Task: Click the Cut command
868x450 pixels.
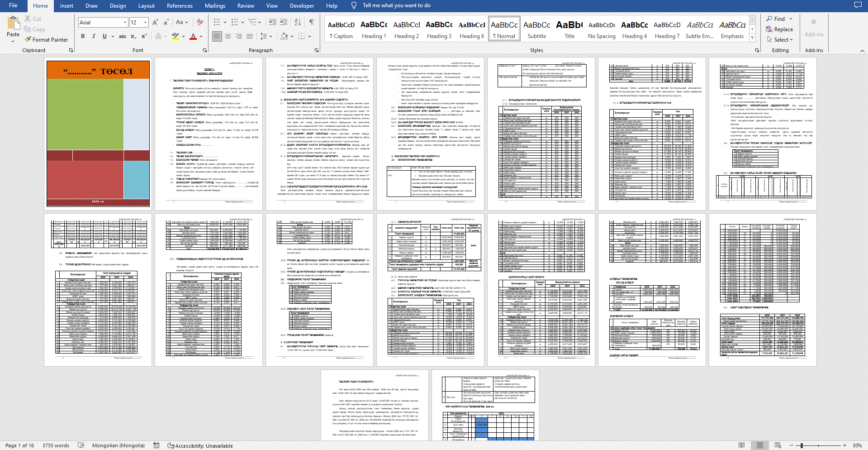Action: click(x=33, y=19)
